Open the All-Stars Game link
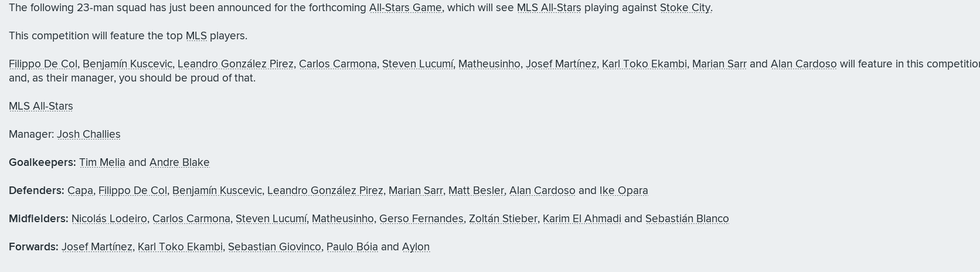Image resolution: width=980 pixels, height=272 pixels. 405,8
